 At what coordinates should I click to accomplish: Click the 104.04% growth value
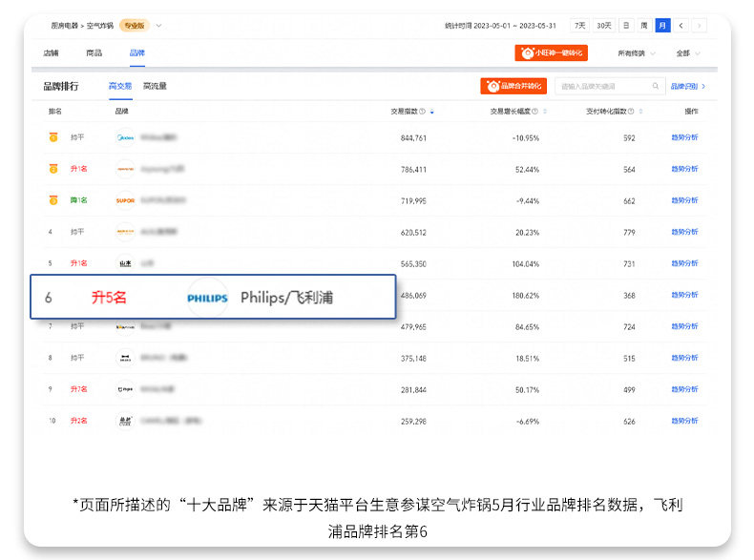pos(526,264)
